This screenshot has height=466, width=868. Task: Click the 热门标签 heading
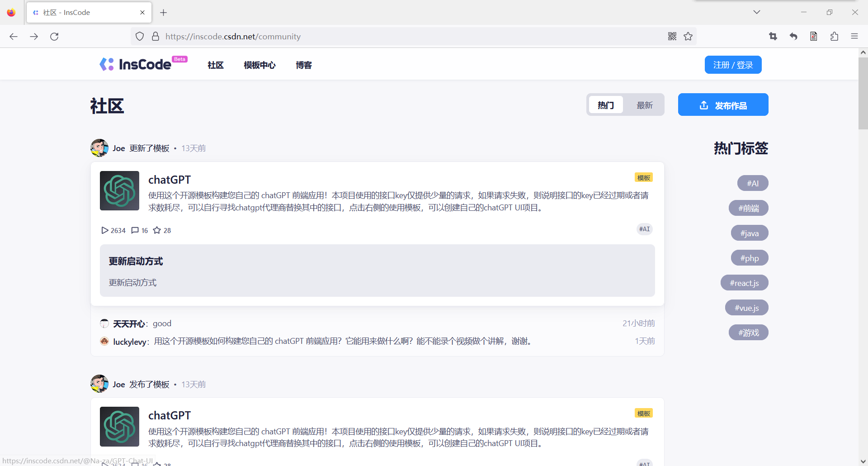tap(741, 148)
